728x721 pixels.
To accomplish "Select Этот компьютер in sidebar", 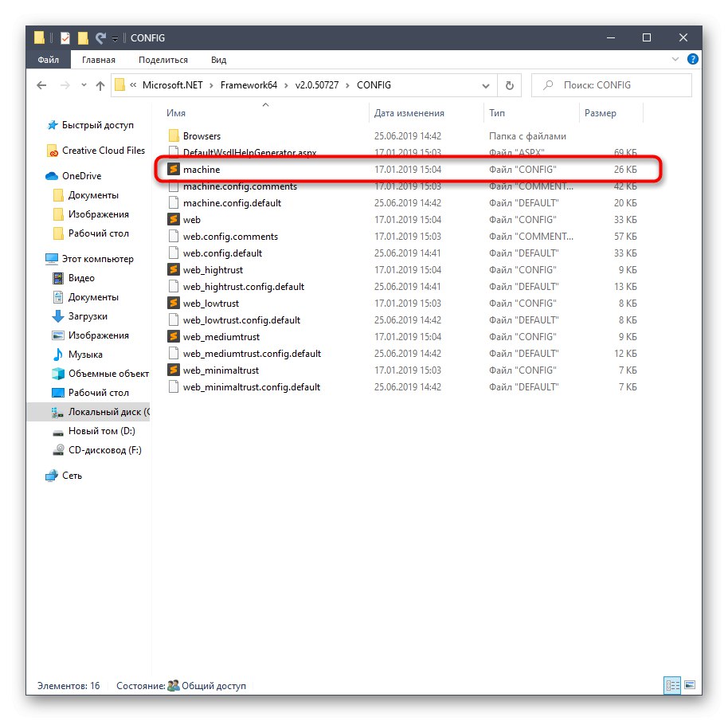I will coord(89,259).
